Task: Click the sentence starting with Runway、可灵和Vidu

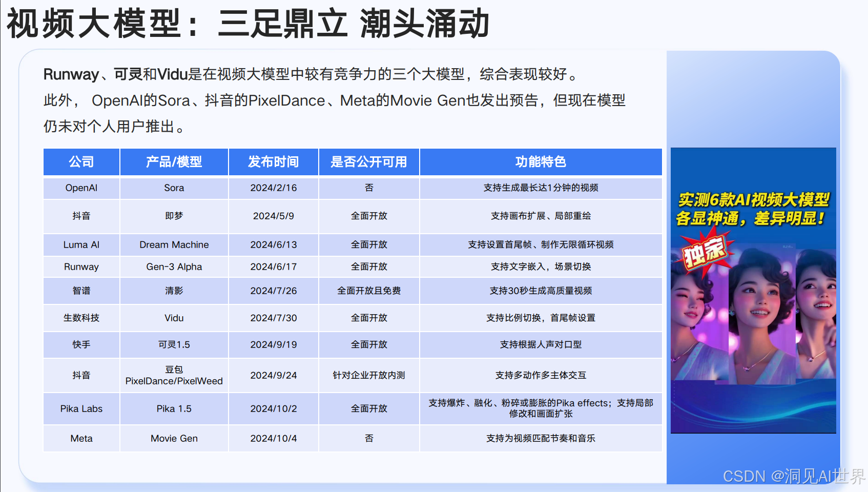Action: (x=311, y=75)
